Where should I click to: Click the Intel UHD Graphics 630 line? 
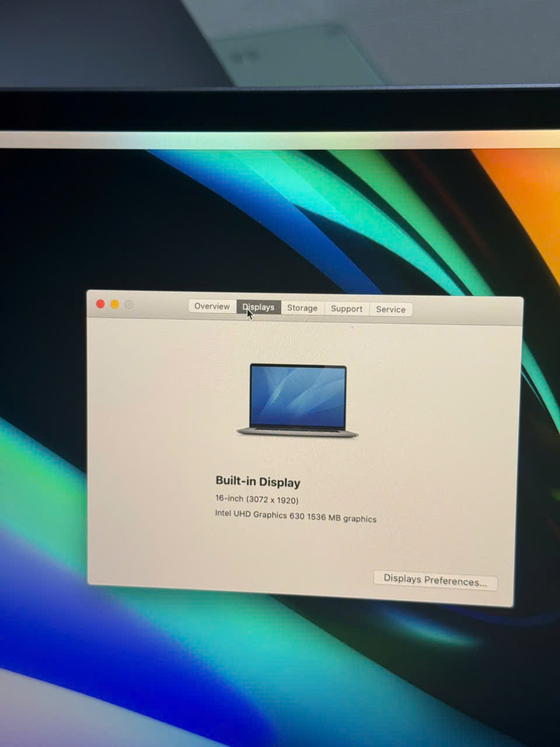click(296, 516)
